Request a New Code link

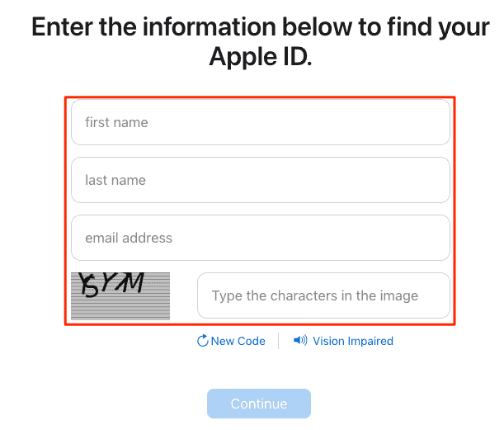238,341
